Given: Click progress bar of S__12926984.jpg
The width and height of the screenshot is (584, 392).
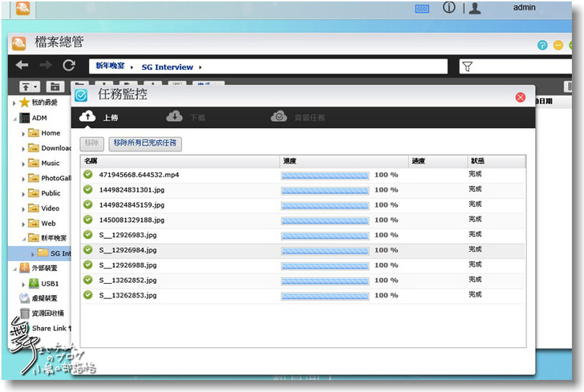Looking at the screenshot, I should (325, 250).
